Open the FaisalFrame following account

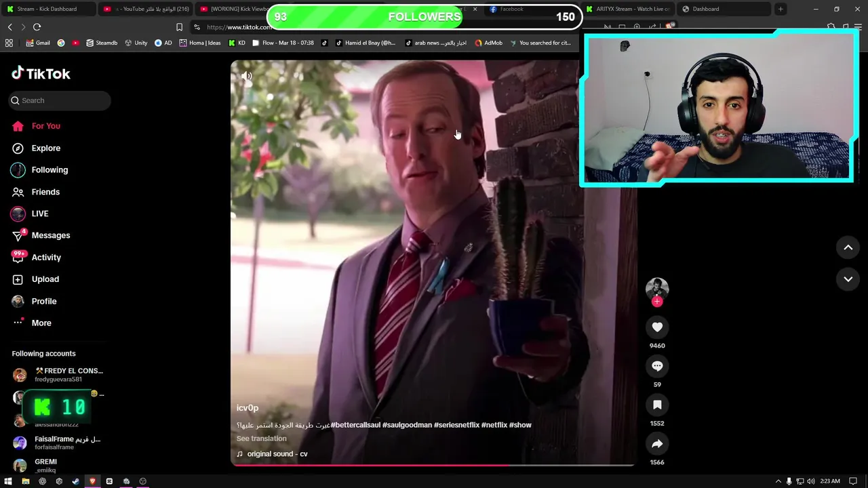[x=57, y=443]
